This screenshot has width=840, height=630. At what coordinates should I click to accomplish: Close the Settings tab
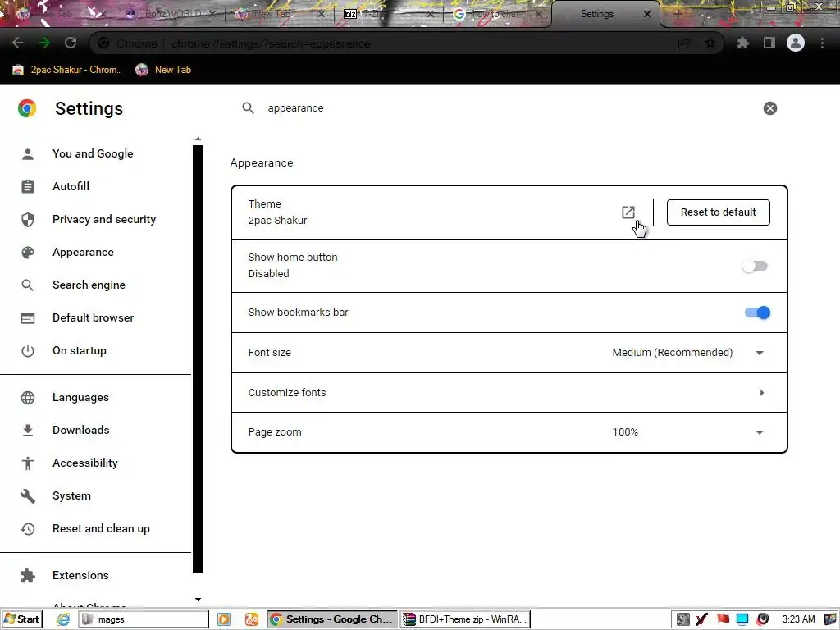647,14
